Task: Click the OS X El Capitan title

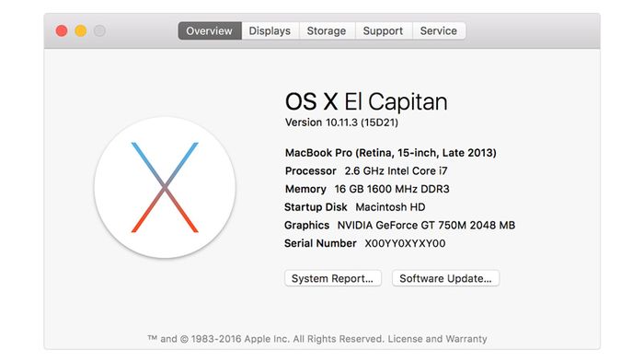Action: 366,101
